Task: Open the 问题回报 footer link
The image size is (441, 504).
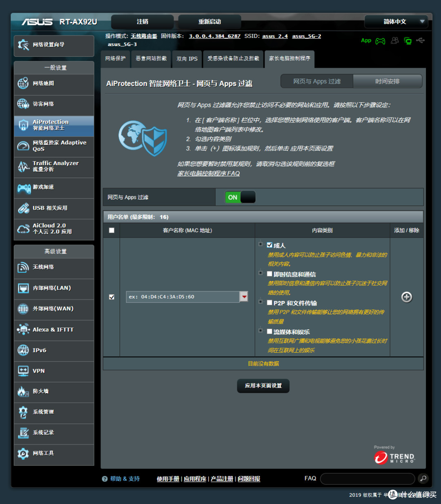Action: click(249, 479)
